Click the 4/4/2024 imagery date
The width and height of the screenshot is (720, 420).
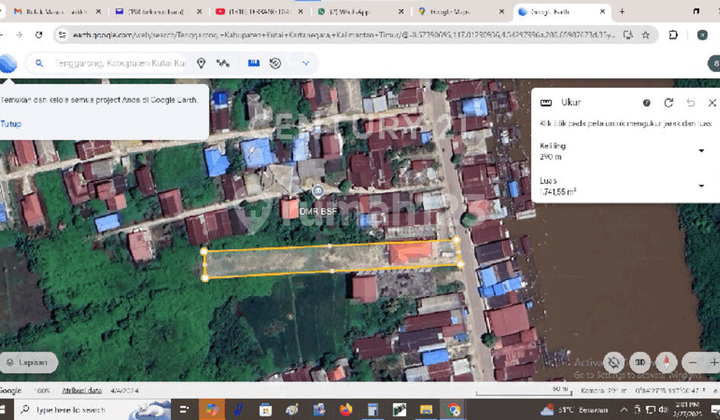point(124,391)
